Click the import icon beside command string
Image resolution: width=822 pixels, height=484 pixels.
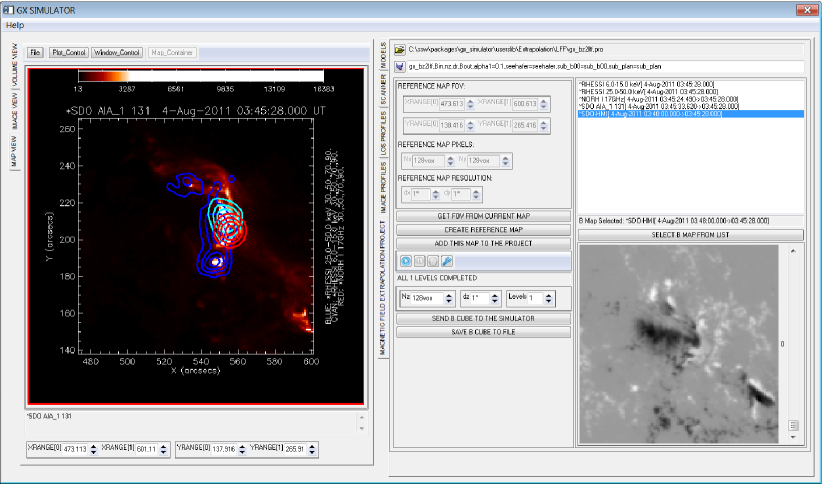pos(400,66)
